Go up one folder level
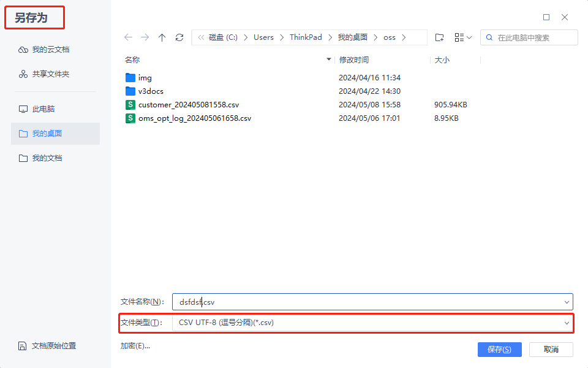The height and width of the screenshot is (368, 588). (162, 37)
